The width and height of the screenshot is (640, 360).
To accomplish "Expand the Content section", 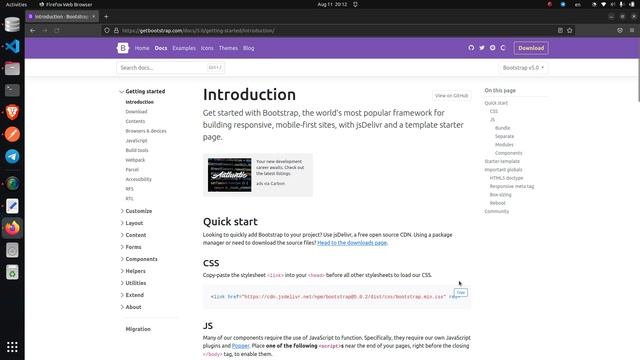I will pos(133,235).
